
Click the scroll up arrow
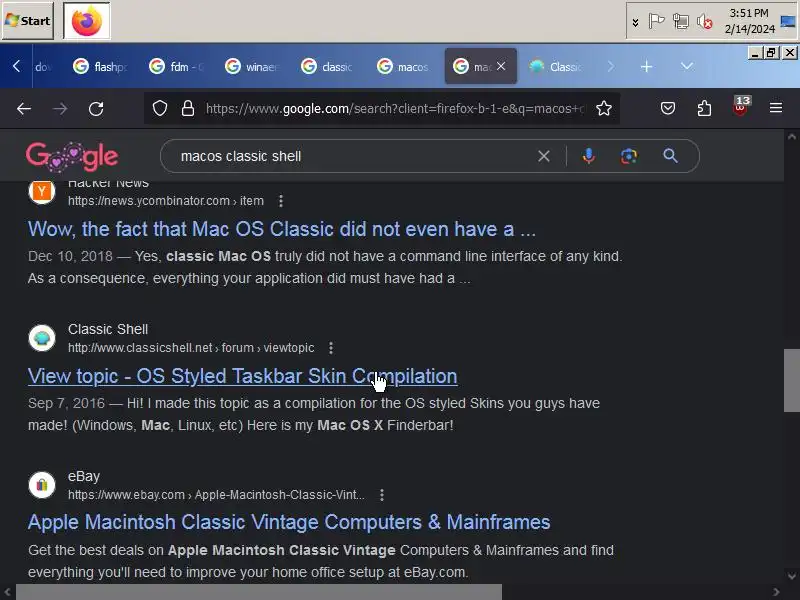coord(791,137)
